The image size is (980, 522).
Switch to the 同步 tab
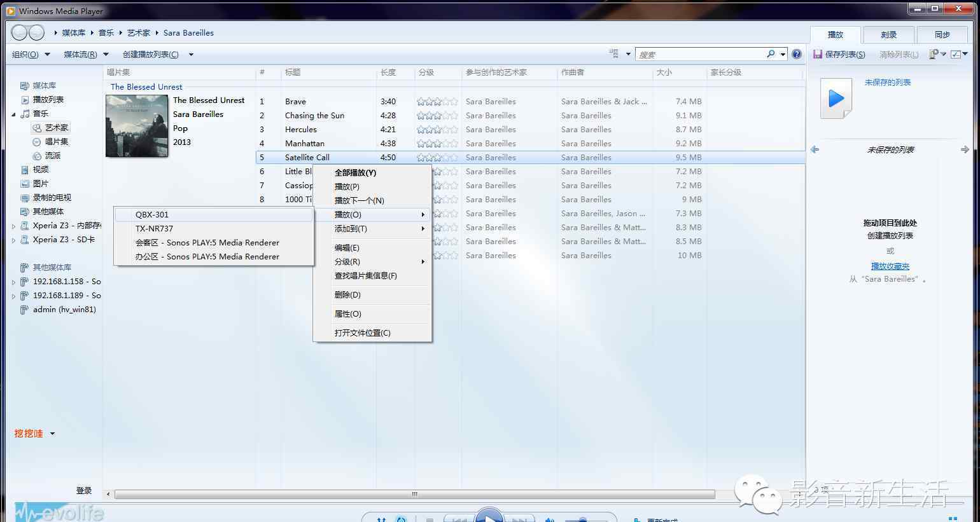pyautogui.click(x=942, y=35)
